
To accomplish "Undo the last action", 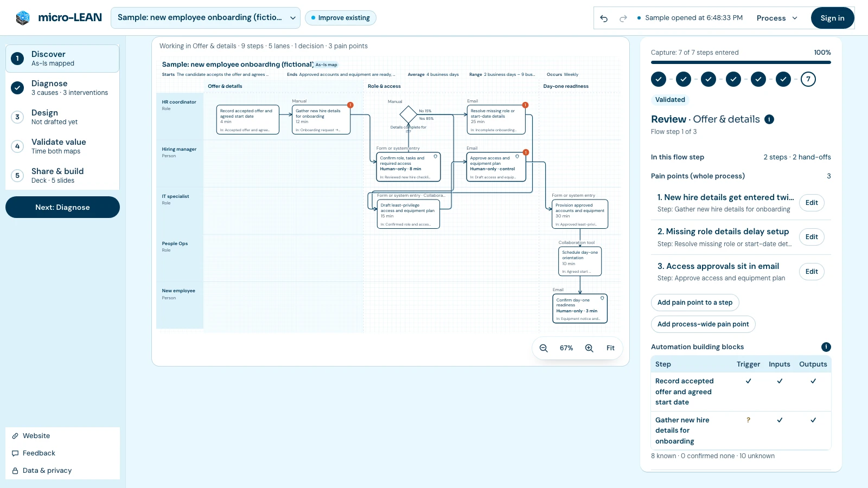I will tap(604, 18).
